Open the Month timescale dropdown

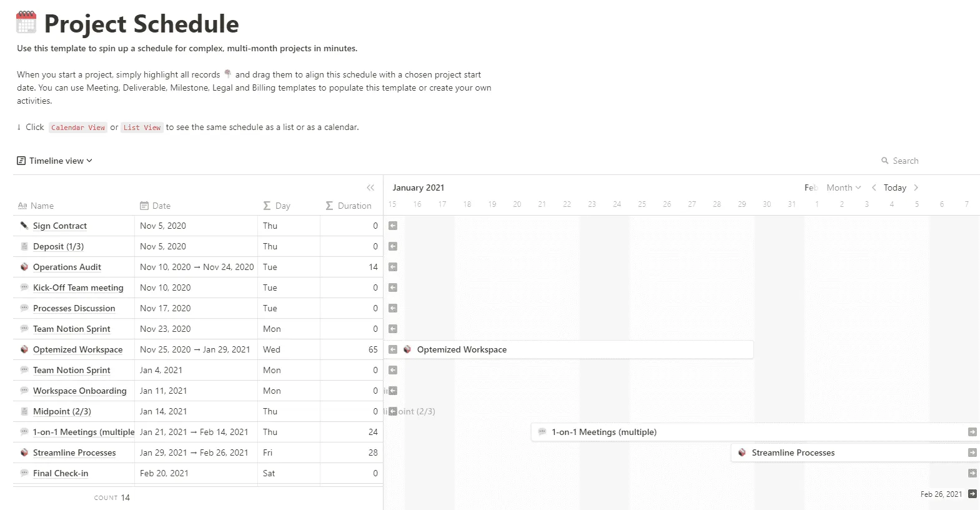tap(843, 187)
